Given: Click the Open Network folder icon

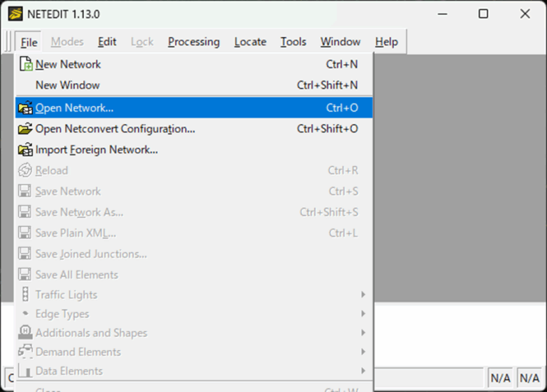Looking at the screenshot, I should (x=26, y=107).
